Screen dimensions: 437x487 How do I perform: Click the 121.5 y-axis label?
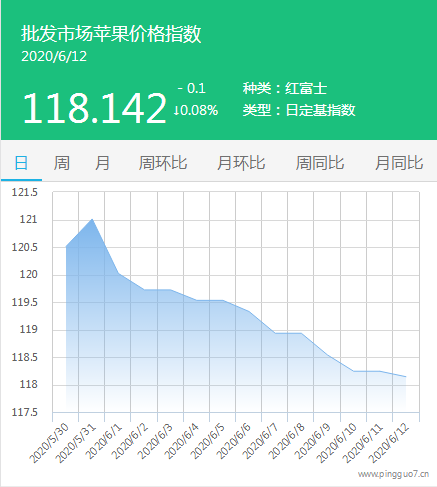click(x=25, y=192)
